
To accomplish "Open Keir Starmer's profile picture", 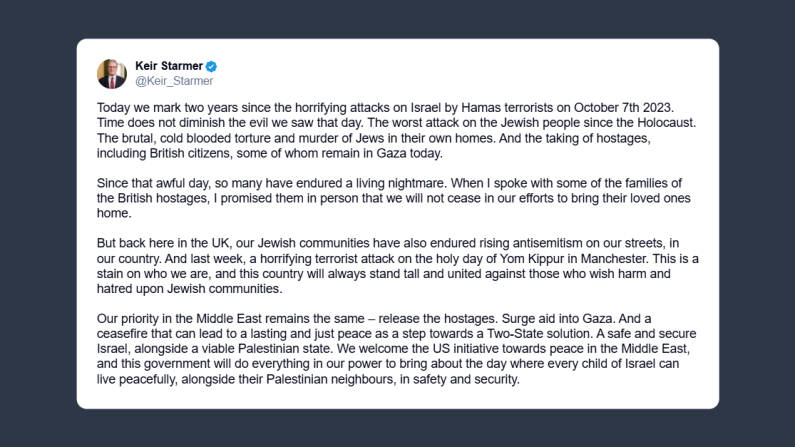I will point(112,73).
